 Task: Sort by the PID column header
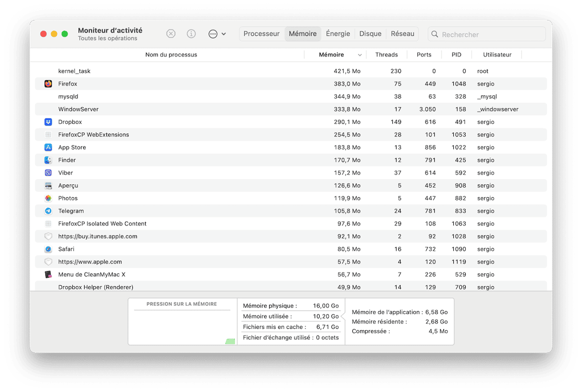pyautogui.click(x=457, y=55)
